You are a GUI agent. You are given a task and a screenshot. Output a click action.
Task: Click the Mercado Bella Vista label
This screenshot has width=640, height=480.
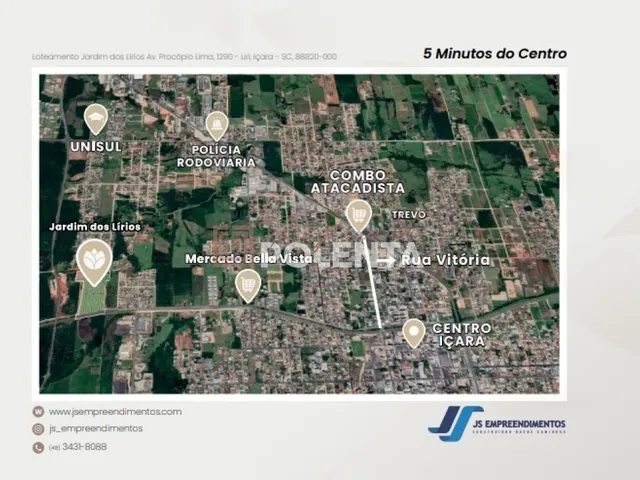click(249, 259)
